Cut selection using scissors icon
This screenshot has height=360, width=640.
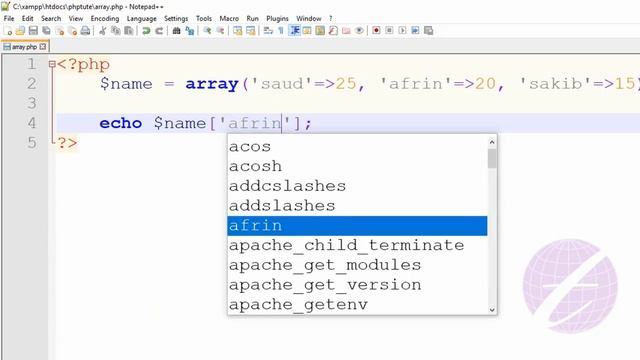click(103, 31)
